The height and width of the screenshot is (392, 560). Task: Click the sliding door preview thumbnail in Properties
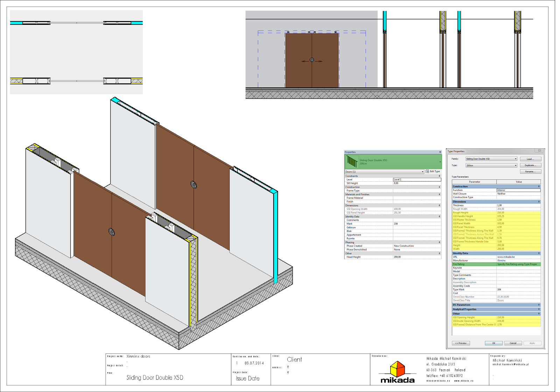[351, 161]
